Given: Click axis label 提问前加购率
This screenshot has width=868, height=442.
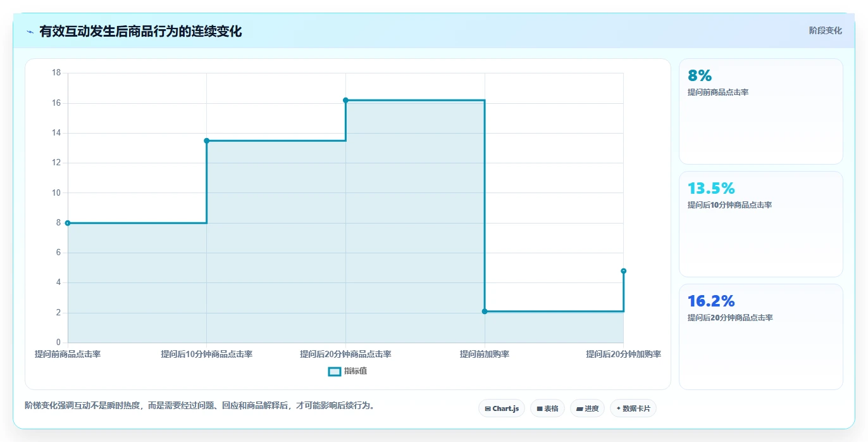Looking at the screenshot, I should click(x=485, y=354).
